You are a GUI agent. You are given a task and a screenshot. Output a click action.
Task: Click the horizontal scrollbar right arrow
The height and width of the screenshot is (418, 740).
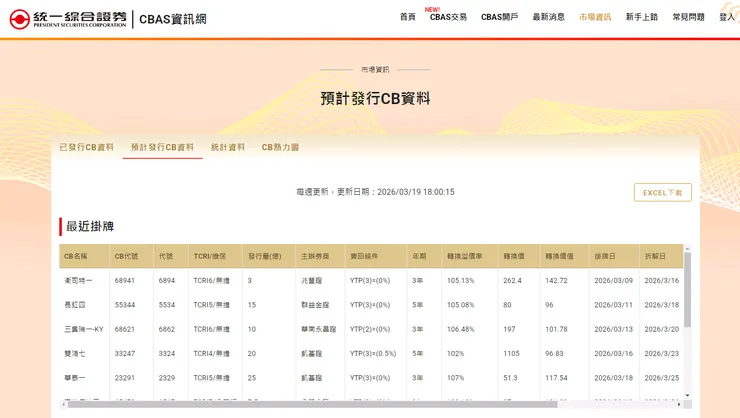click(x=679, y=404)
